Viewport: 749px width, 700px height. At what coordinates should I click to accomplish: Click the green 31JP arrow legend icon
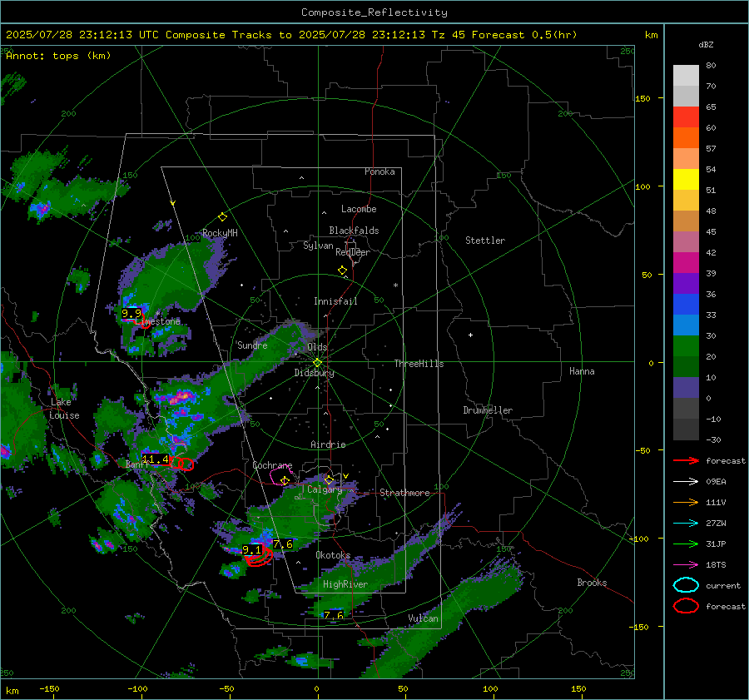click(x=686, y=544)
